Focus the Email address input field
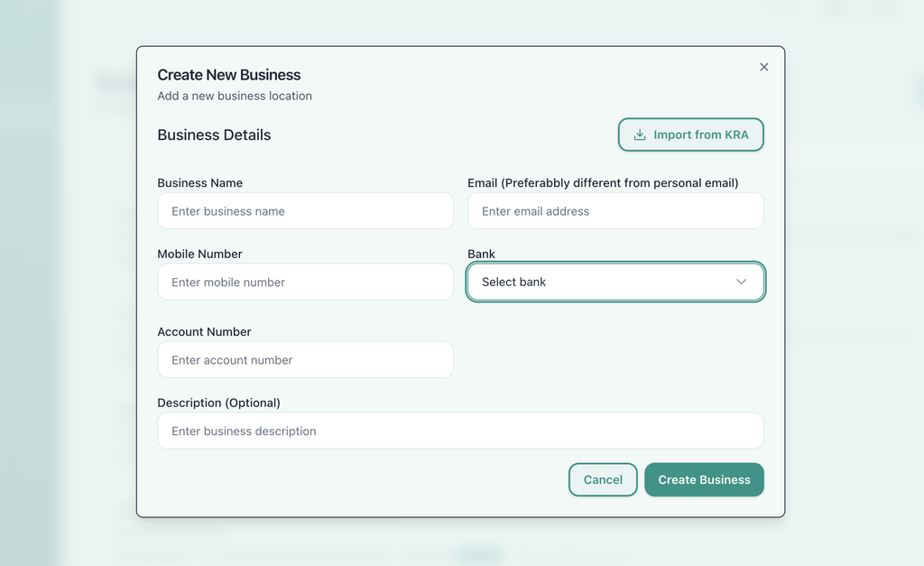 [x=615, y=211]
